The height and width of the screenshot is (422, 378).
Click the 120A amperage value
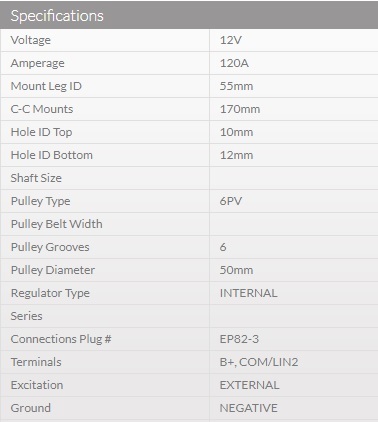click(x=234, y=63)
